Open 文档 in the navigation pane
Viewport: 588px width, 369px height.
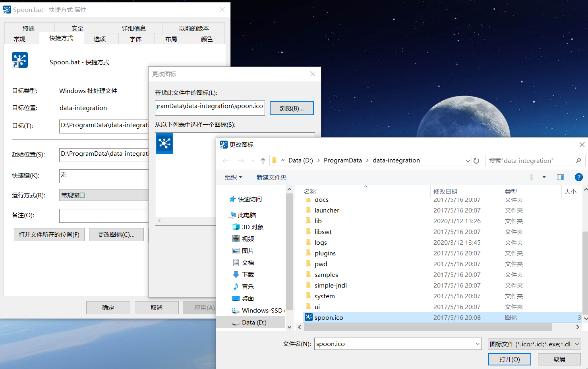point(243,263)
